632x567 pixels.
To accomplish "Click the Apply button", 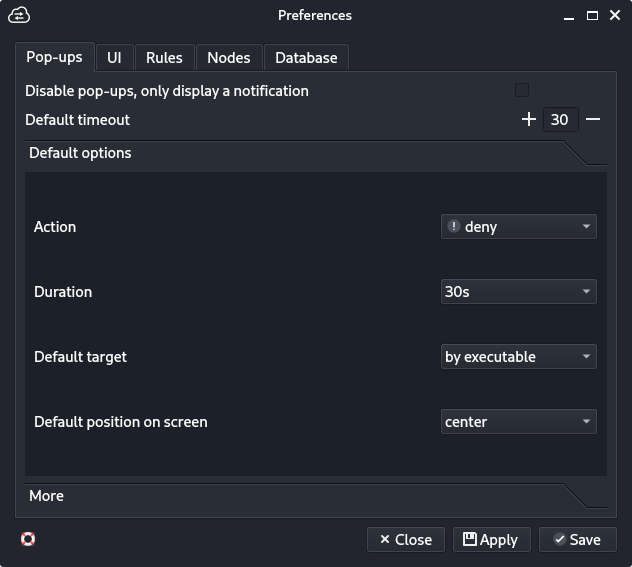I will click(x=491, y=539).
